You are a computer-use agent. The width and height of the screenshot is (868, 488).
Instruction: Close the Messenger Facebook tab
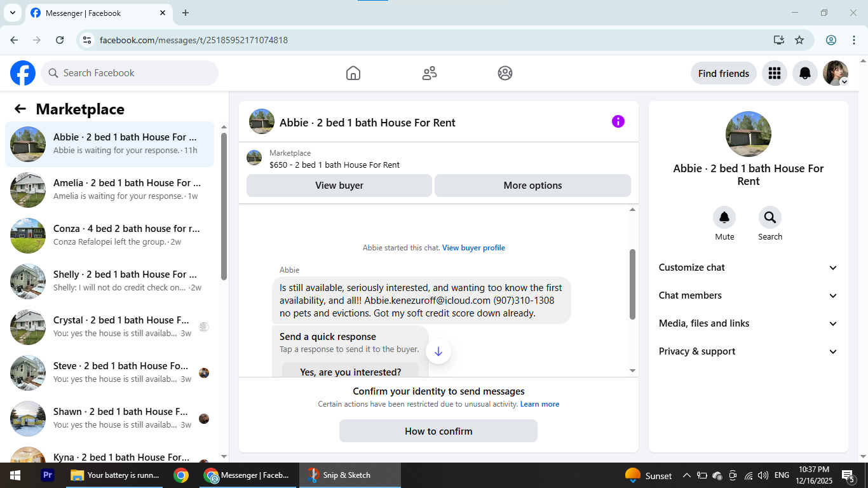point(163,13)
